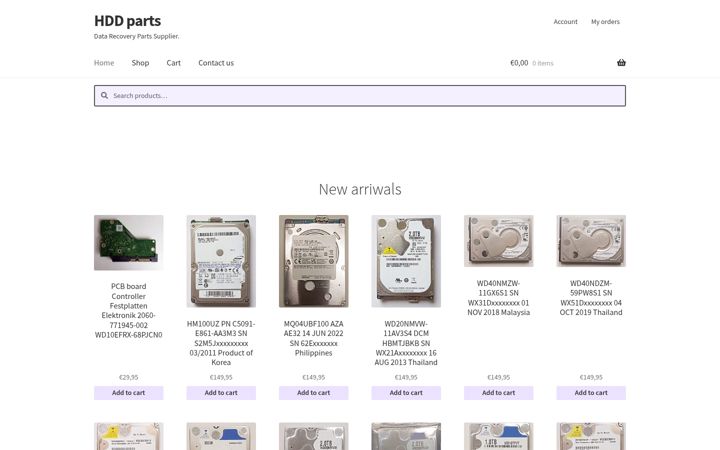Open WD20NMVW-11AV3S4 product title

tap(406, 343)
